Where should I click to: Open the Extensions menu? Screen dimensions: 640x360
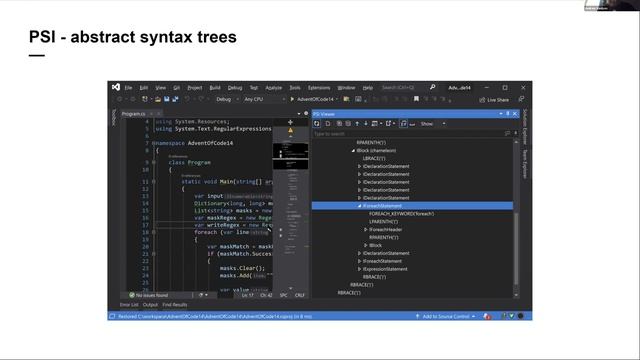[319, 88]
